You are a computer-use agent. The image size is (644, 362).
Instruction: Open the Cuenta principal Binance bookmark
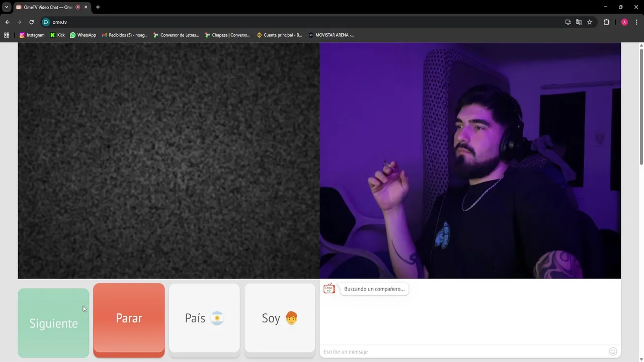pyautogui.click(x=279, y=35)
